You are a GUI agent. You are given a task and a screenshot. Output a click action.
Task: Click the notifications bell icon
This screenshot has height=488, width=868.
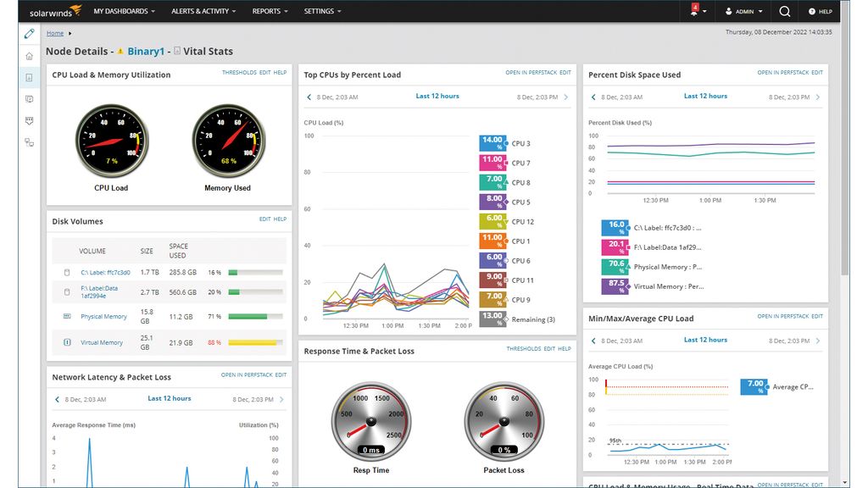pos(695,11)
